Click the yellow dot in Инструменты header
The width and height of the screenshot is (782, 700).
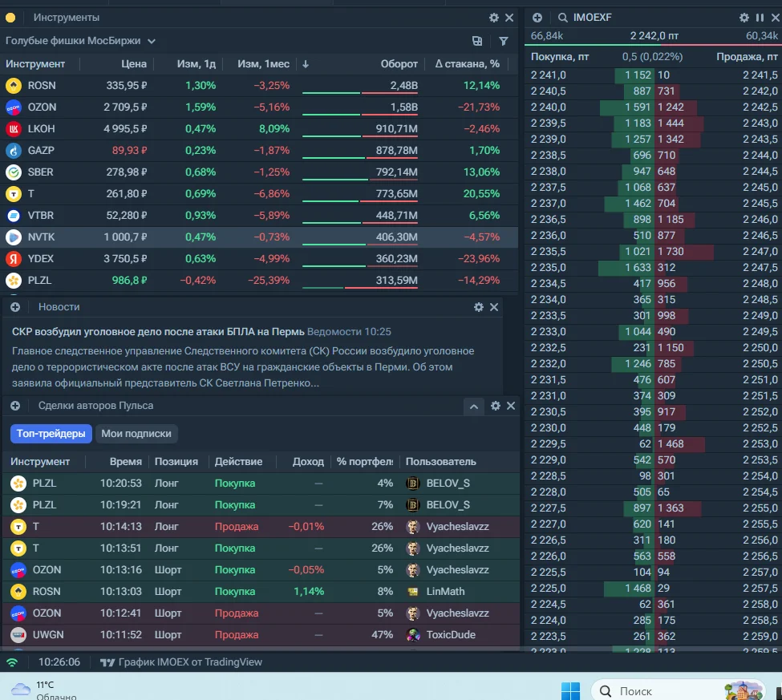10,18
